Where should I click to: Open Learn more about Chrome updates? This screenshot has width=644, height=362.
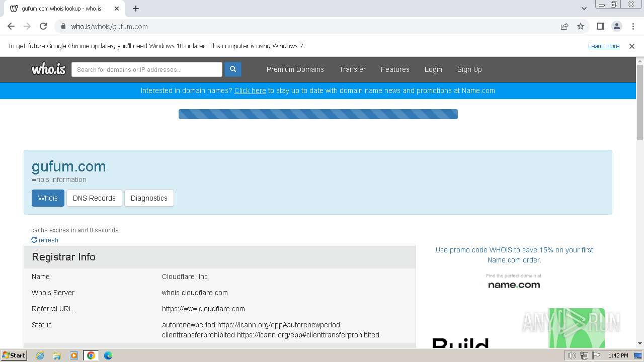point(604,46)
